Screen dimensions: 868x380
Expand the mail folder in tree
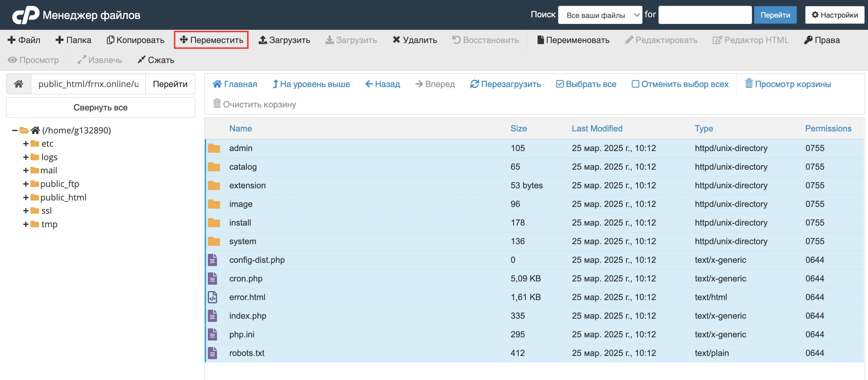click(26, 170)
